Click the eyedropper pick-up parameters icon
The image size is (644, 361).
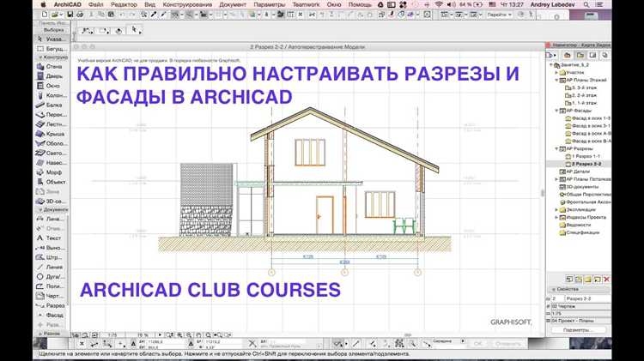click(x=154, y=15)
